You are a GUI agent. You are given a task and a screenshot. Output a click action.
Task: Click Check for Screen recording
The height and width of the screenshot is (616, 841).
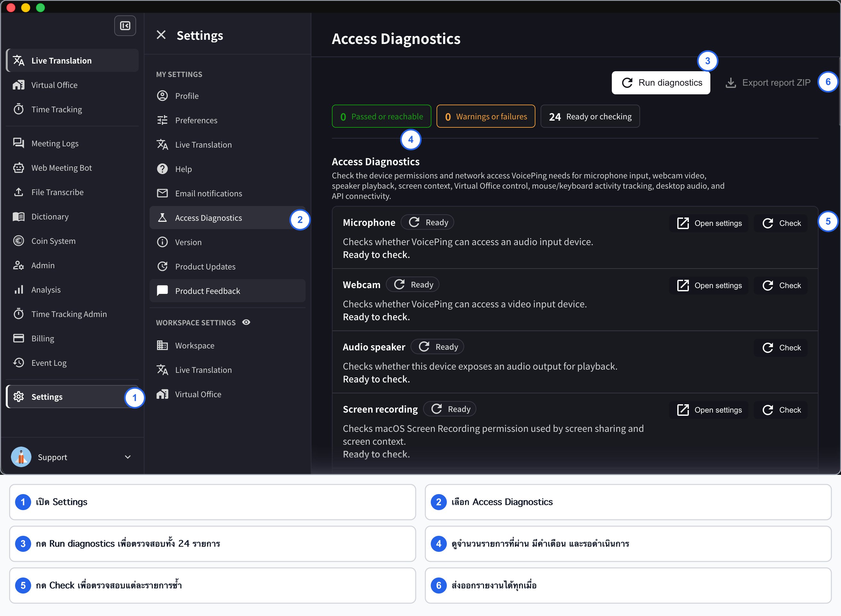click(781, 410)
